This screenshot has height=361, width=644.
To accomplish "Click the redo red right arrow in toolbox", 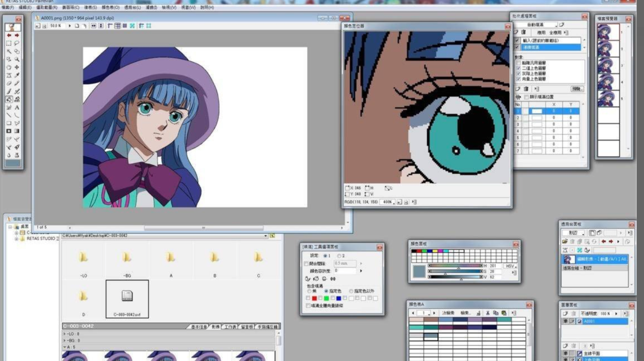I will (17, 35).
